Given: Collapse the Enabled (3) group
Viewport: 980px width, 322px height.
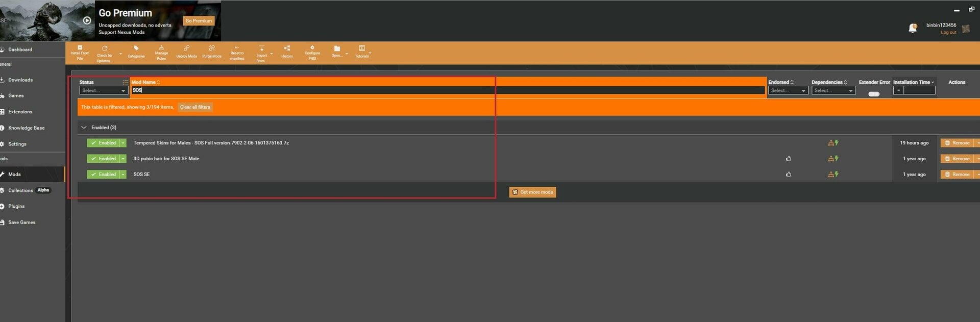Looking at the screenshot, I should (84, 128).
